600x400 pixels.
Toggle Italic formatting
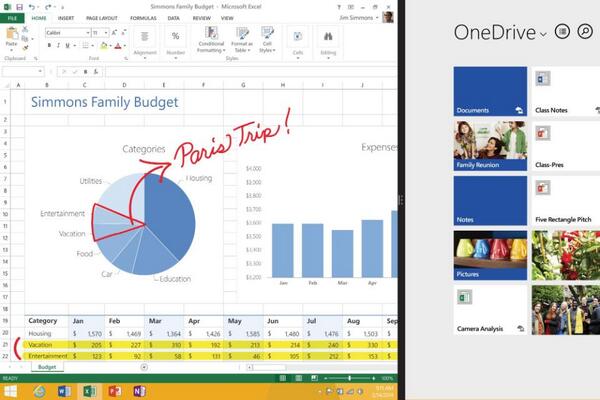[58, 46]
